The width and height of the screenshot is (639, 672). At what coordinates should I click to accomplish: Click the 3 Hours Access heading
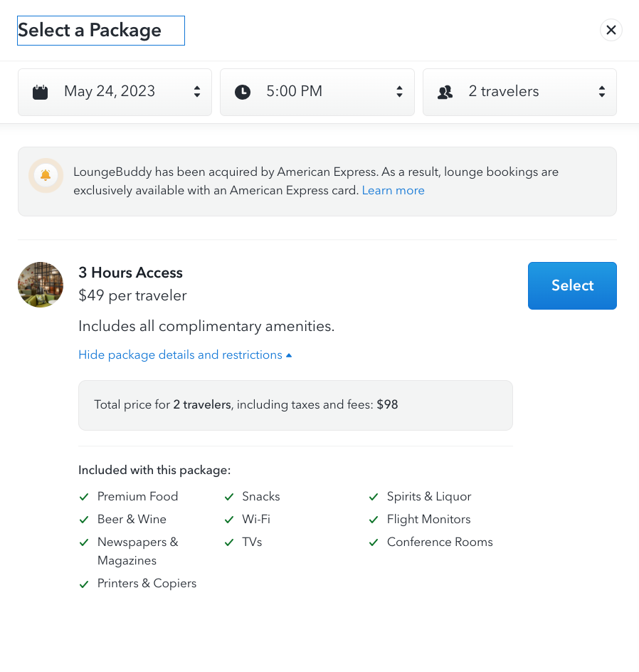131,273
